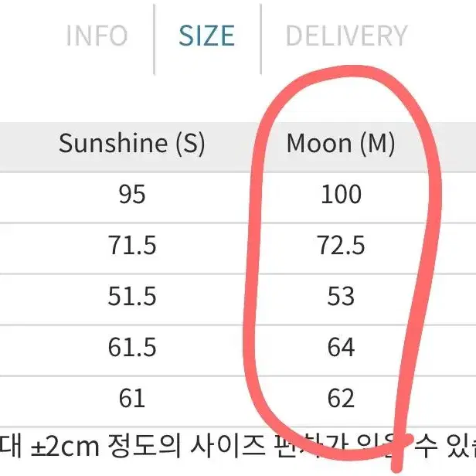Click the divider between INFO and SIZE
Viewport: 476px width, 476px height.
pyautogui.click(x=155, y=39)
